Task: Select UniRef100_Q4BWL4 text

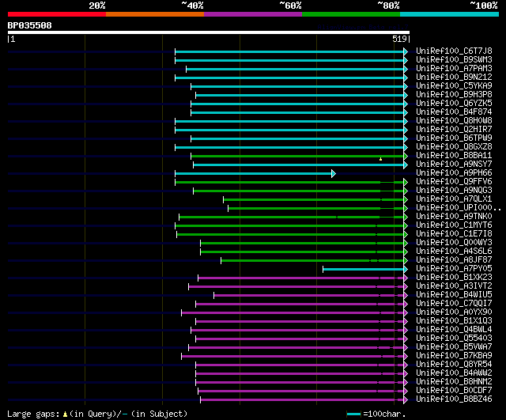Action: click(x=454, y=330)
